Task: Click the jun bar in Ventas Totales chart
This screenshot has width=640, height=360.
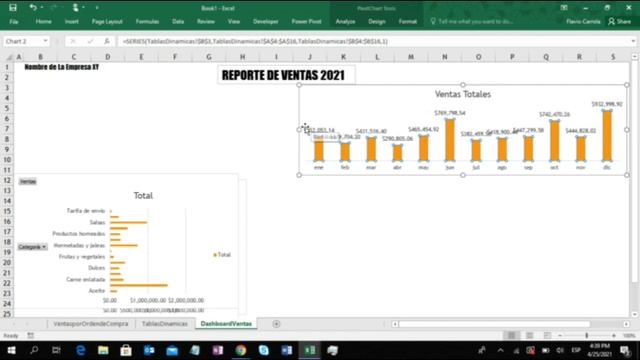Action: tap(450, 140)
